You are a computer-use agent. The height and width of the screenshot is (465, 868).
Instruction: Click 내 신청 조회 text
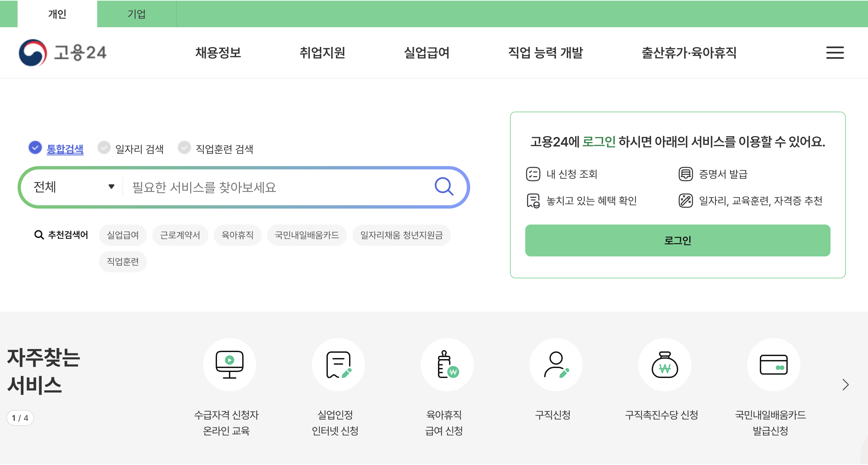point(571,174)
